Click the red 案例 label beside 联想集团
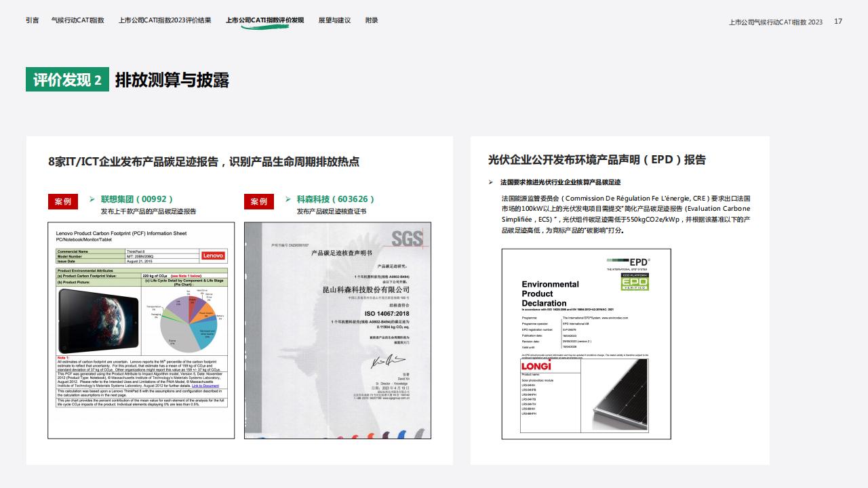868x488 pixels. (63, 201)
